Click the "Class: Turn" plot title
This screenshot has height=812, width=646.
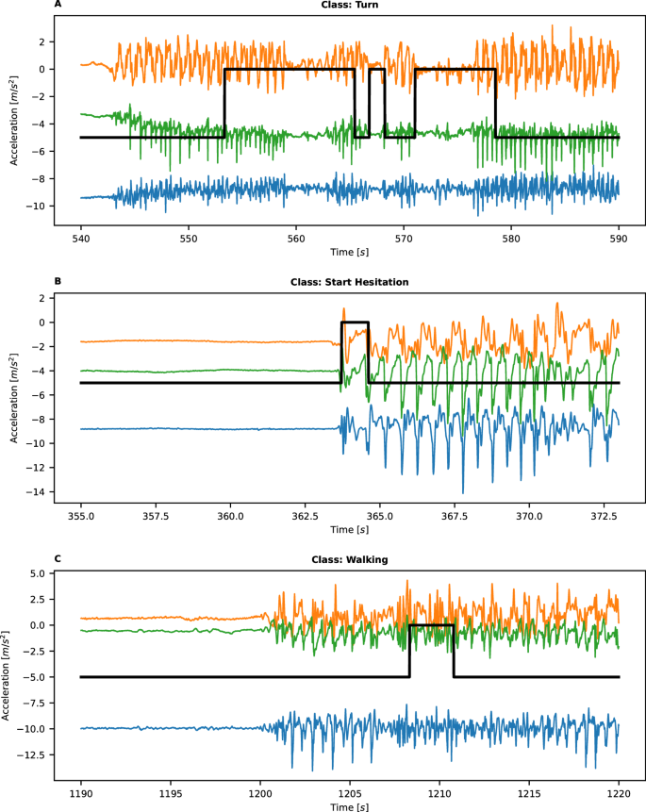350,5
